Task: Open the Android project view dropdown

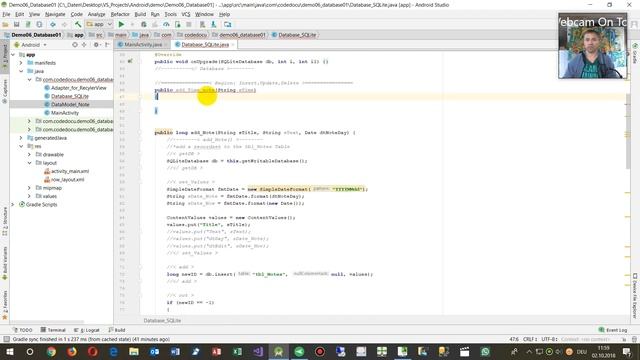Action: click(x=31, y=45)
